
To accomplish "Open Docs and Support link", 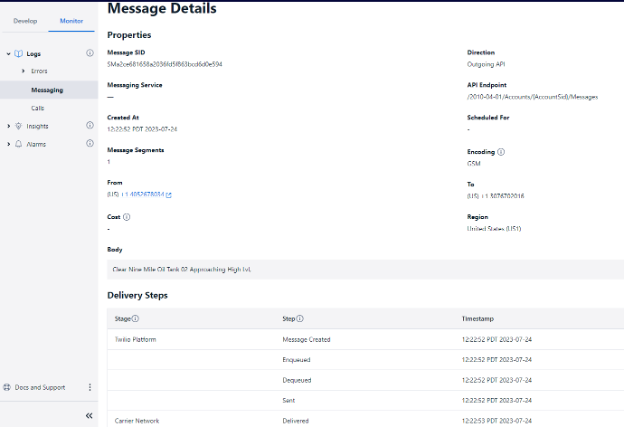I will tap(40, 387).
